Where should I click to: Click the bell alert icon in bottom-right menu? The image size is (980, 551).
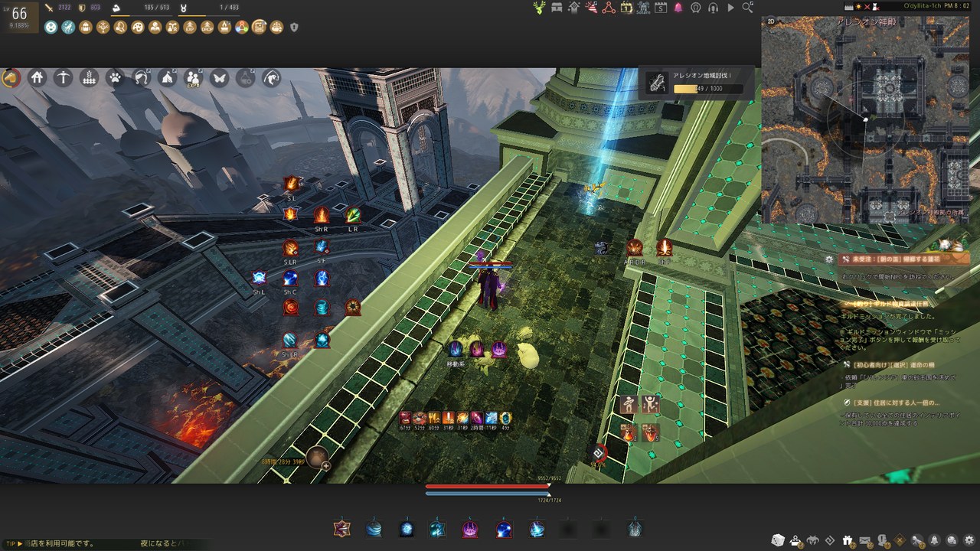(x=935, y=540)
